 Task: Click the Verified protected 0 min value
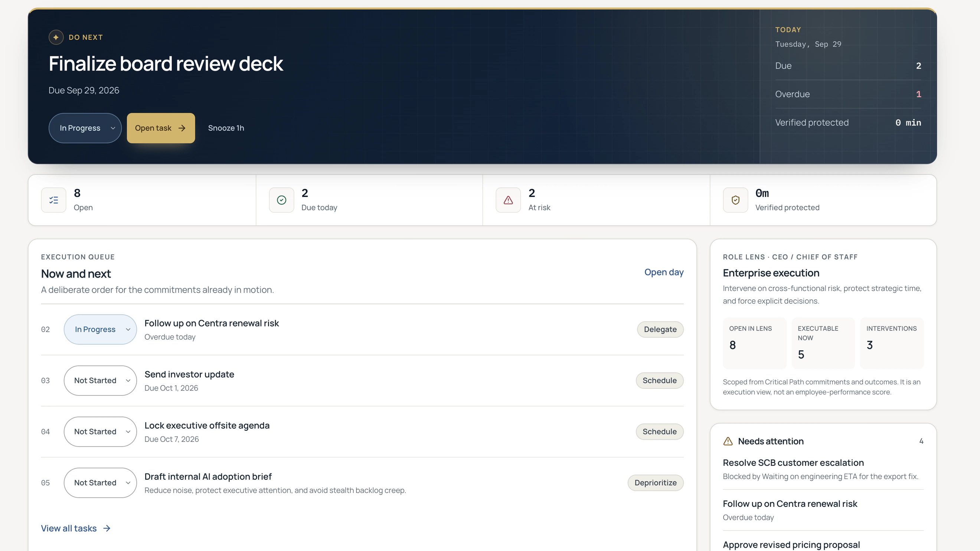coord(908,122)
